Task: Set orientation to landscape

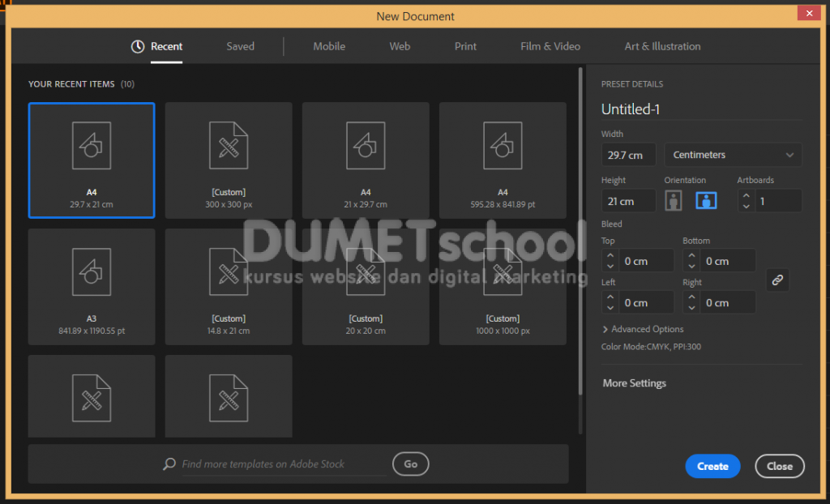Action: tap(706, 201)
